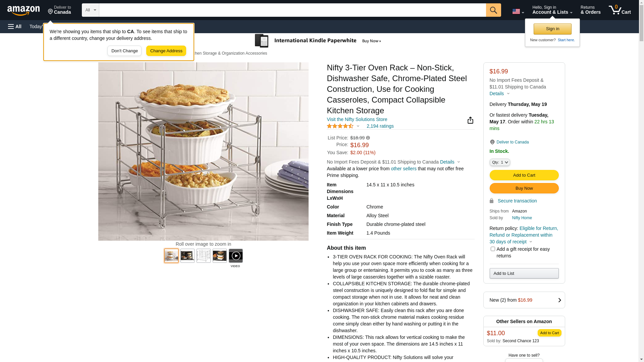Check the gift receipt checkbox
The width and height of the screenshot is (644, 362).
[x=493, y=249]
